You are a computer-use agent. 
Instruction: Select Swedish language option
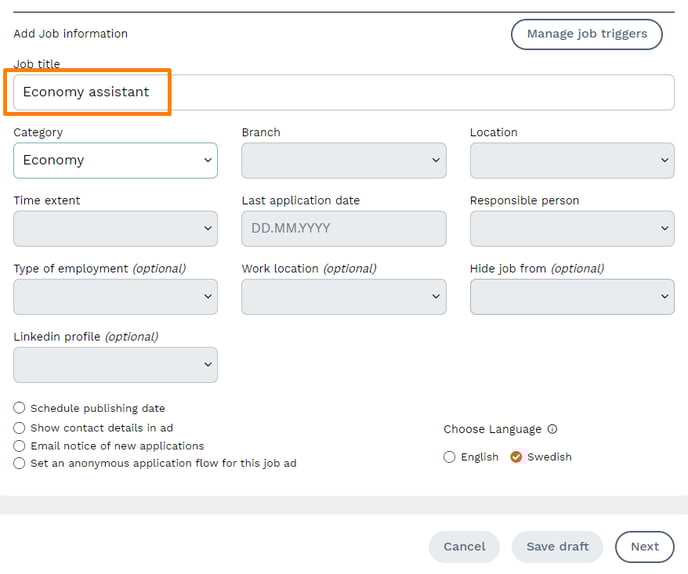[x=517, y=457]
